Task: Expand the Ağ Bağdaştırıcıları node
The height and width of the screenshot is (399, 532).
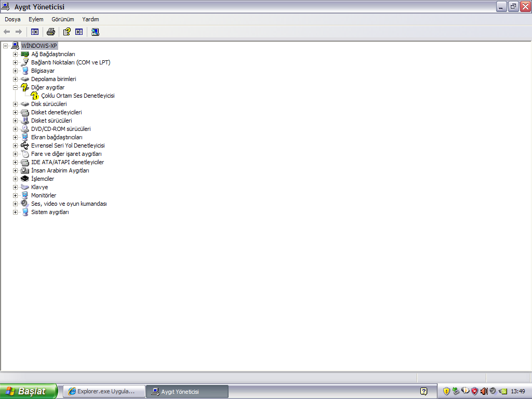Action: click(16, 54)
